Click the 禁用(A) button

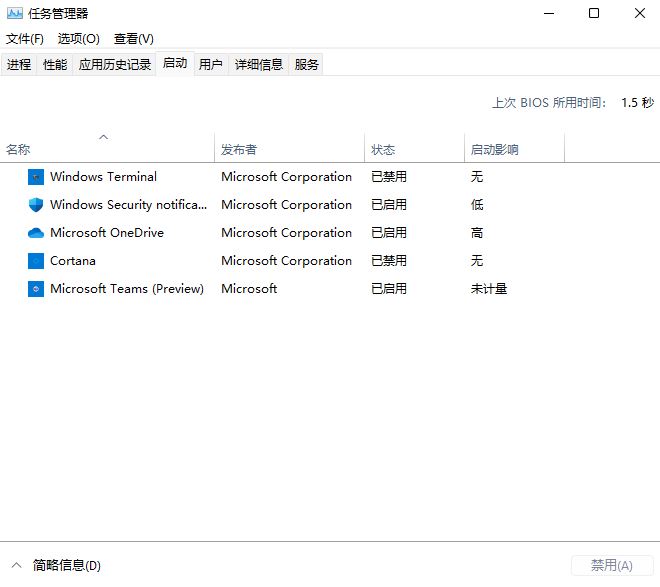(x=612, y=565)
